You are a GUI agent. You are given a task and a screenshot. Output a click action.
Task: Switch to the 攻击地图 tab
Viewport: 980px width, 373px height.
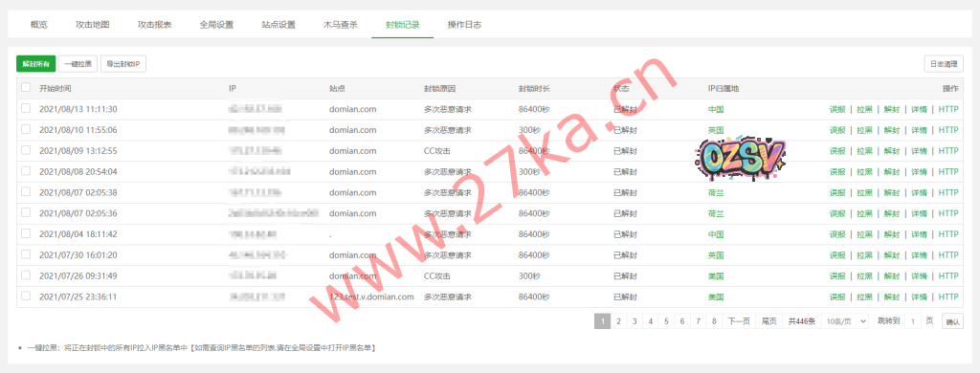click(x=93, y=25)
